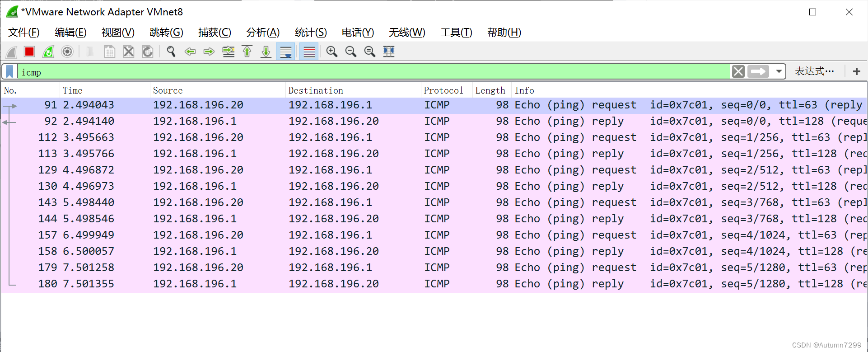Go forward to the next packet arrow
The height and width of the screenshot is (352, 868).
pyautogui.click(x=209, y=52)
